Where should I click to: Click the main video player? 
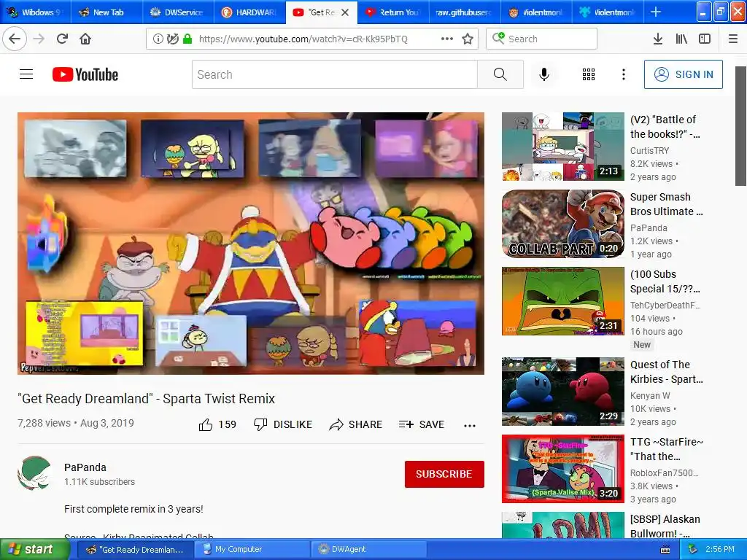pyautogui.click(x=251, y=244)
